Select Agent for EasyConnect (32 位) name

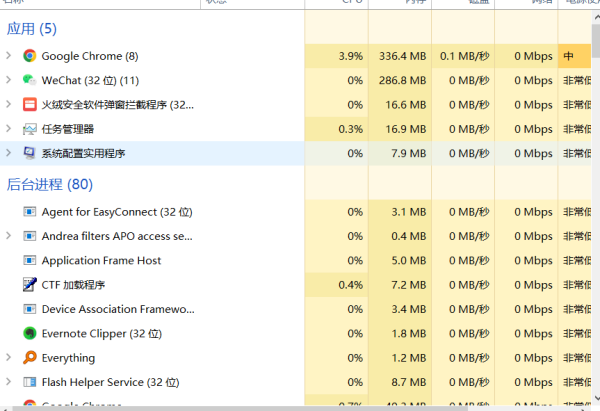point(117,212)
